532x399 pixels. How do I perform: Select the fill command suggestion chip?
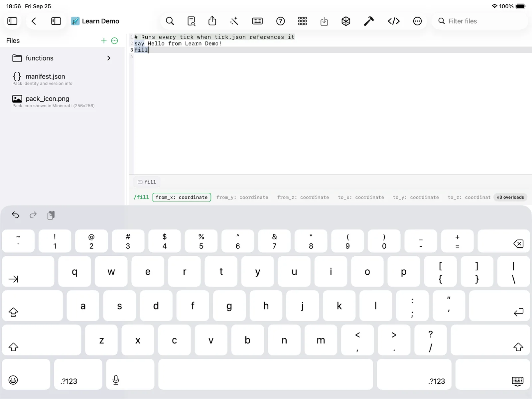[147, 182]
